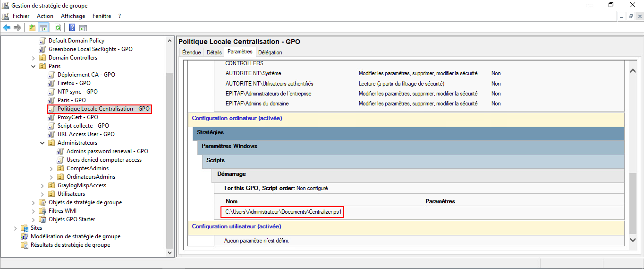
Task: Switch to the Étendue tab
Action: coord(191,52)
